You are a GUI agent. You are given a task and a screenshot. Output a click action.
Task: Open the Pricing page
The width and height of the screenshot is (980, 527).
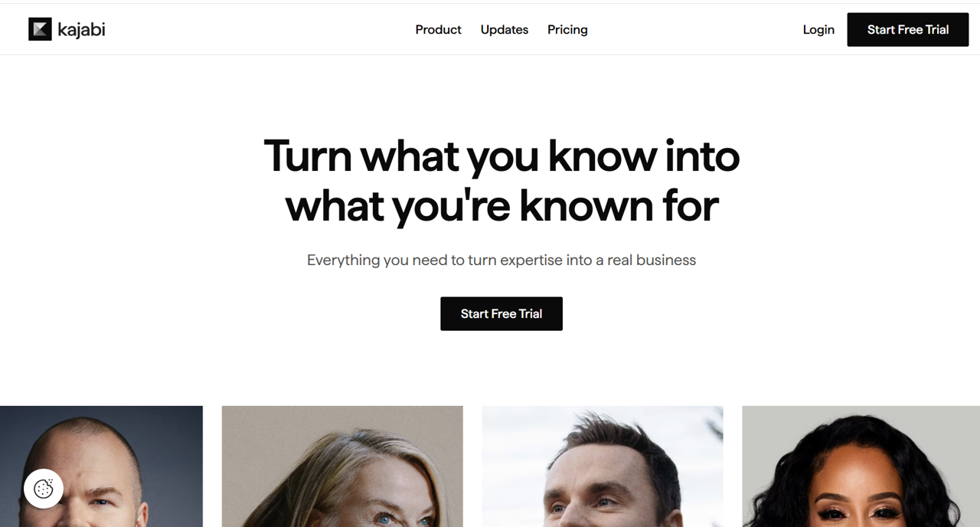tap(567, 30)
